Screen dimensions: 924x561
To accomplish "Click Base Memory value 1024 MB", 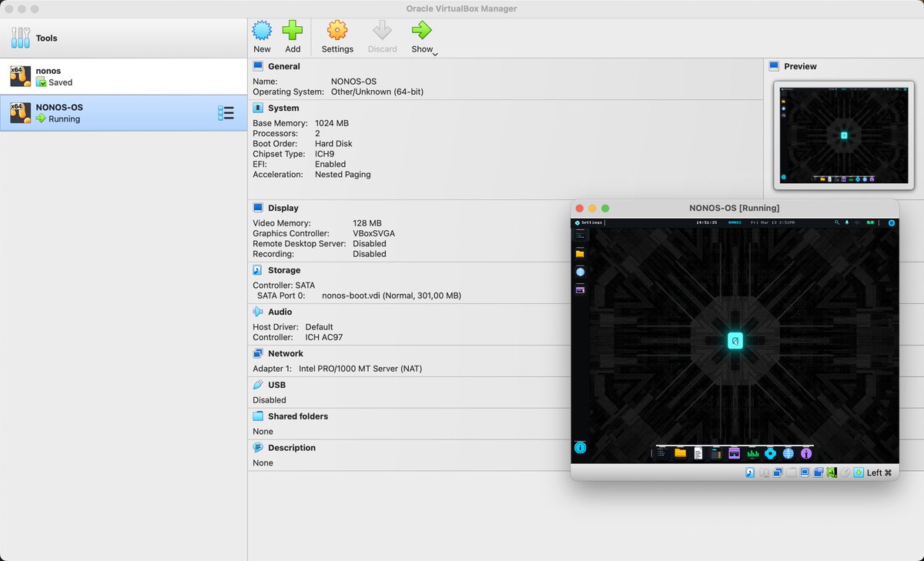I will pyautogui.click(x=332, y=123).
